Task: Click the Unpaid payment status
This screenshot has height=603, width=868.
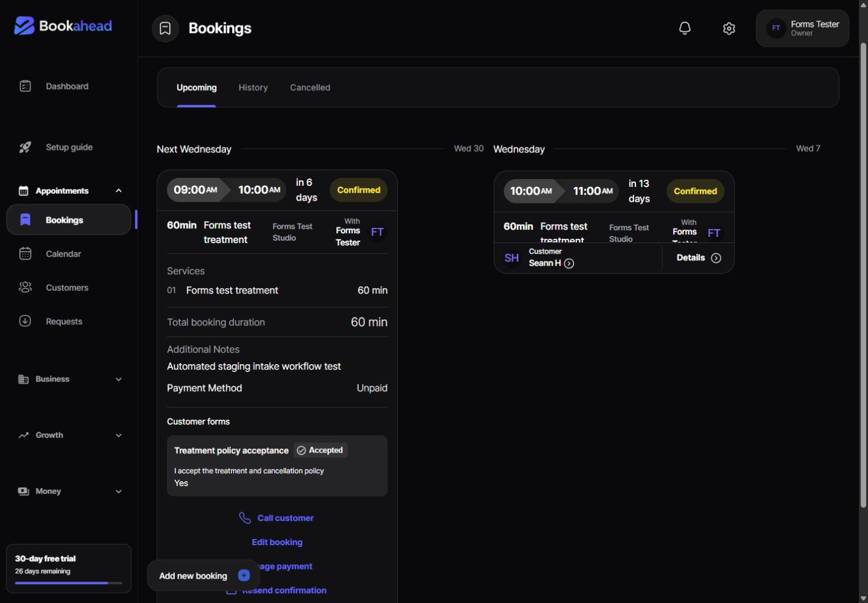Action: pos(372,388)
